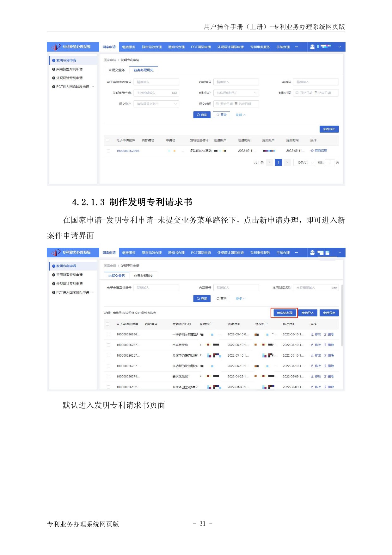The image size is (392, 555).
Task: Open the 创建时间 calendar date picker icon
Action: (x=297, y=93)
